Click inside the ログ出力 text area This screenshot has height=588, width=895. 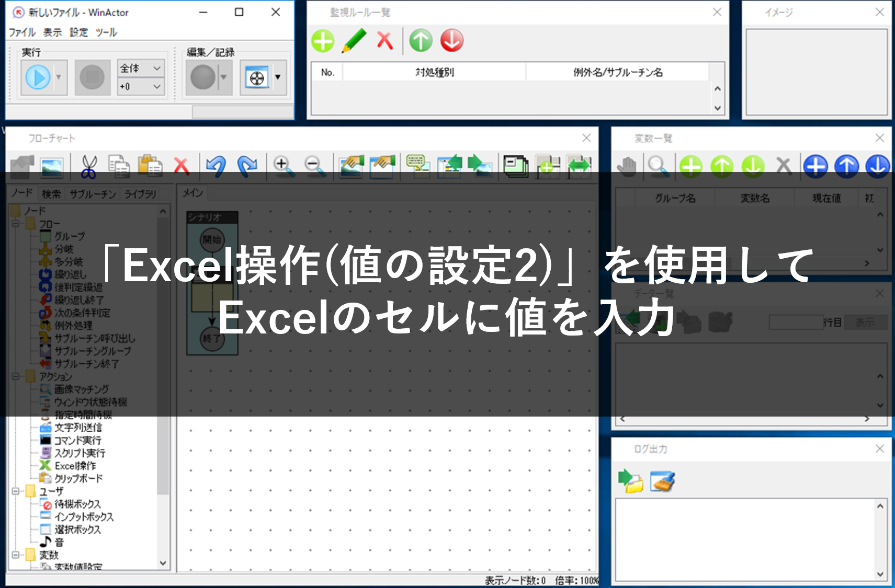coord(745,539)
